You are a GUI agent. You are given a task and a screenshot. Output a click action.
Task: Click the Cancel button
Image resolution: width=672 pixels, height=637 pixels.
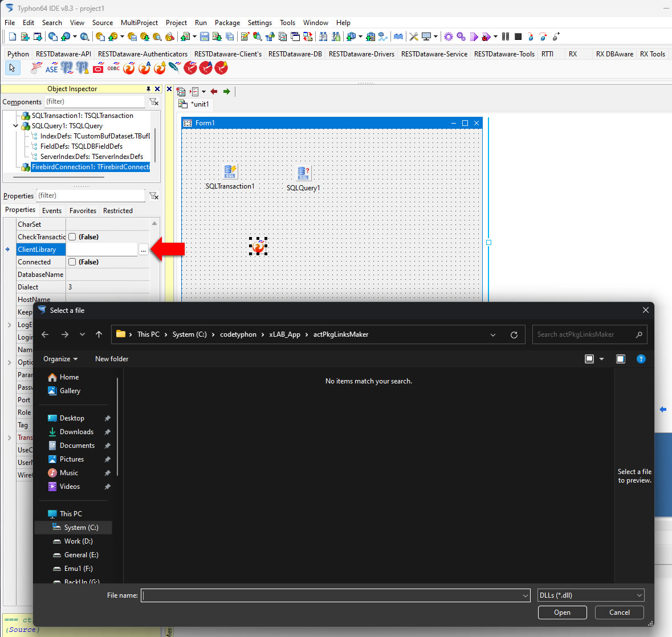[x=620, y=612]
